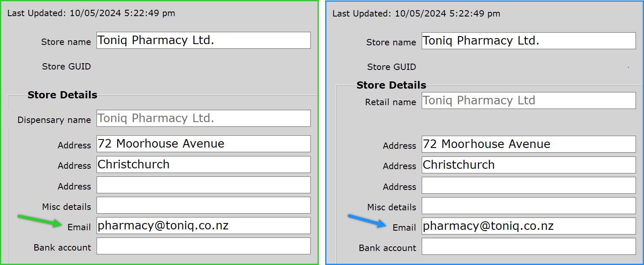Screen dimensions: 644x265
Task: Click the Bank account field in green panel
Action: click(x=204, y=246)
